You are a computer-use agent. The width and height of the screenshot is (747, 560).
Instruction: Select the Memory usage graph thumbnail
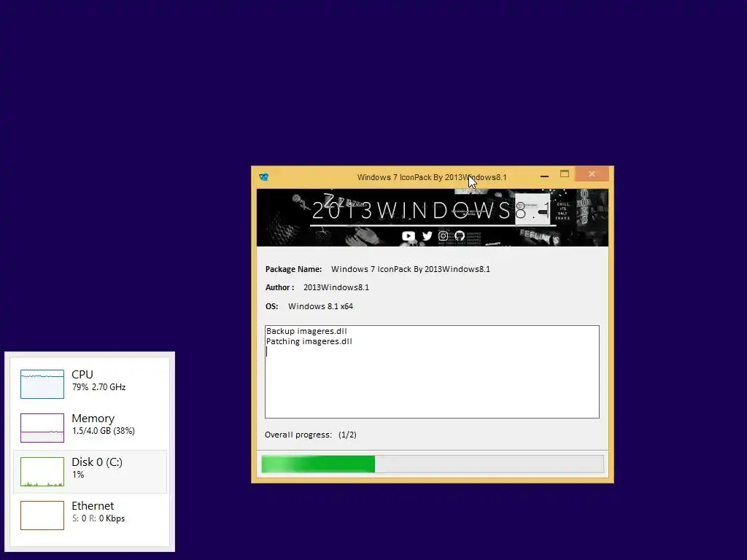coord(42,427)
